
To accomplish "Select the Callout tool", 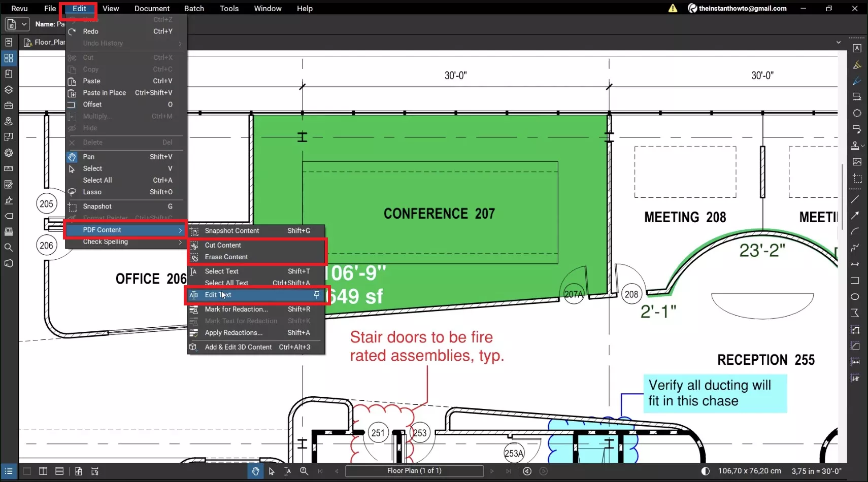I will click(x=857, y=129).
